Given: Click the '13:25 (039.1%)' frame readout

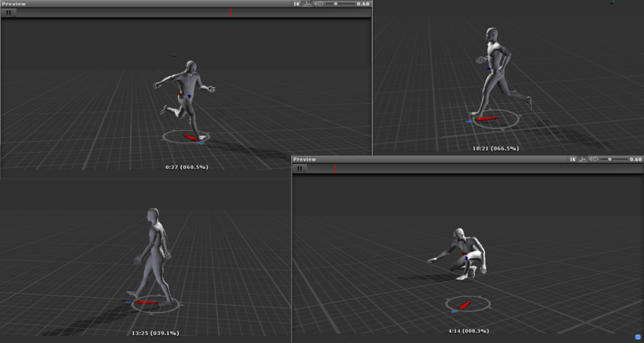Looking at the screenshot, I should click(155, 333).
